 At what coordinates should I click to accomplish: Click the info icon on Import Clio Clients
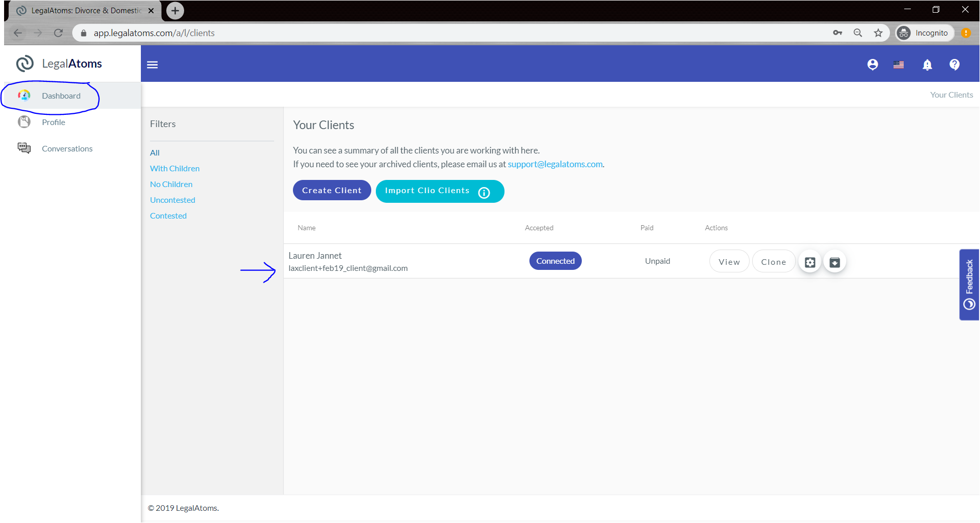pyautogui.click(x=484, y=192)
